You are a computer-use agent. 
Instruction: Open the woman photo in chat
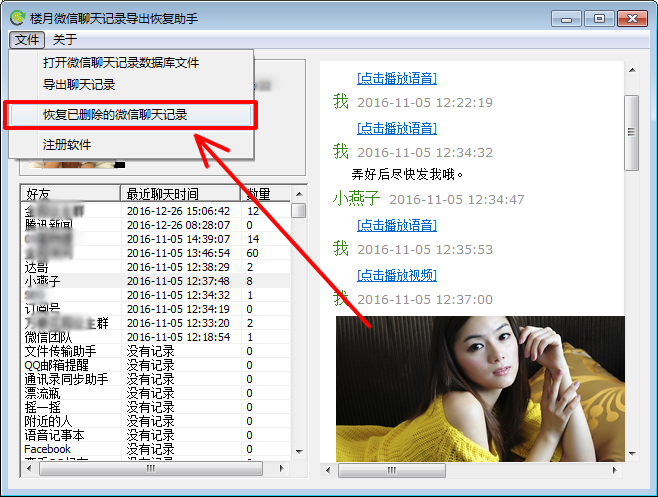tap(480, 389)
